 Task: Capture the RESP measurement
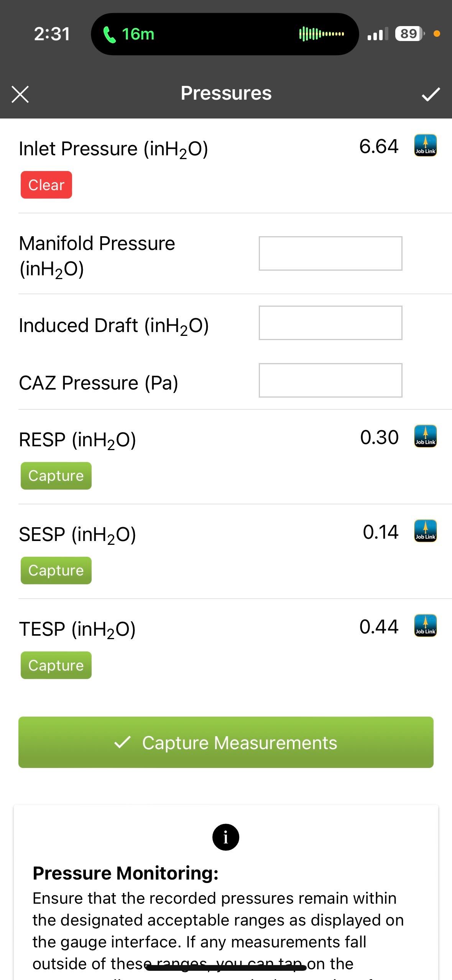[x=56, y=476]
